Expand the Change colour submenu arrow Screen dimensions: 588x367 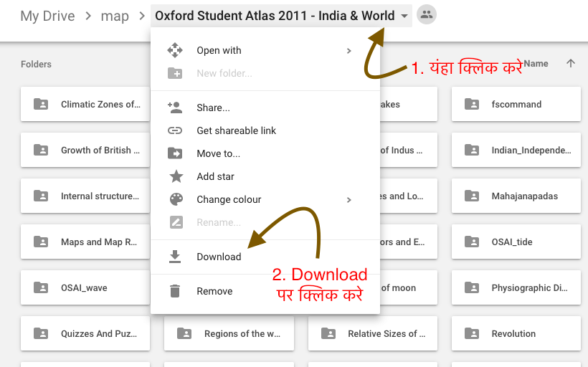click(x=348, y=200)
